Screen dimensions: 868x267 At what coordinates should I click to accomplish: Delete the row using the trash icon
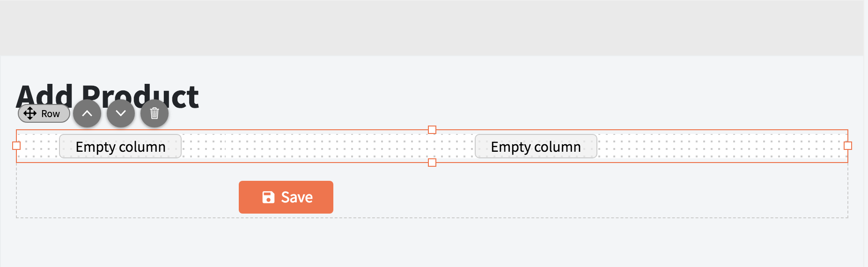(x=154, y=113)
